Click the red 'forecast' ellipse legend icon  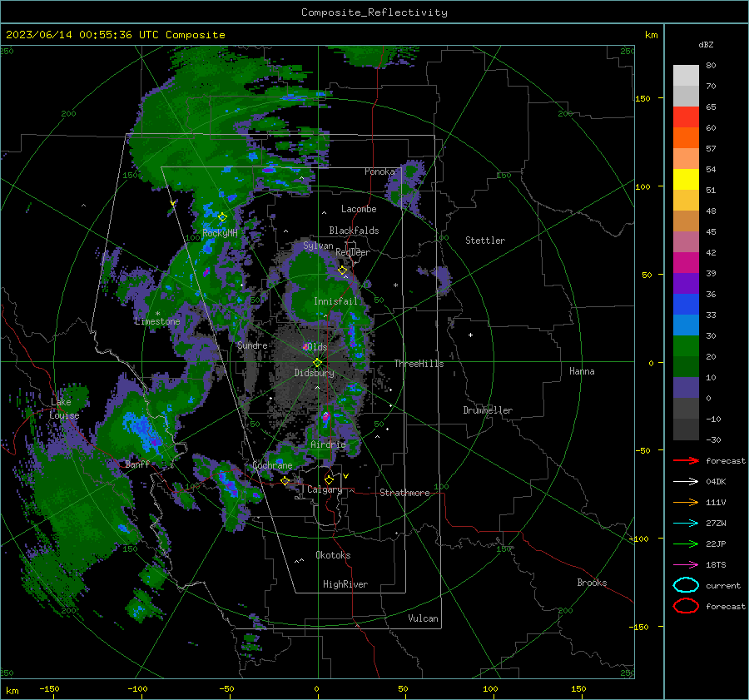686,606
